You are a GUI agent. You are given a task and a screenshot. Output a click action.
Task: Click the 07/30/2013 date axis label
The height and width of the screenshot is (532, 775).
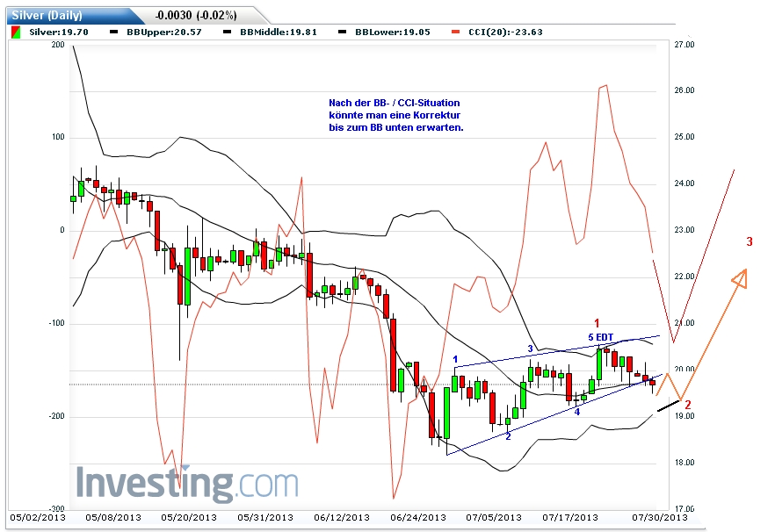click(660, 518)
